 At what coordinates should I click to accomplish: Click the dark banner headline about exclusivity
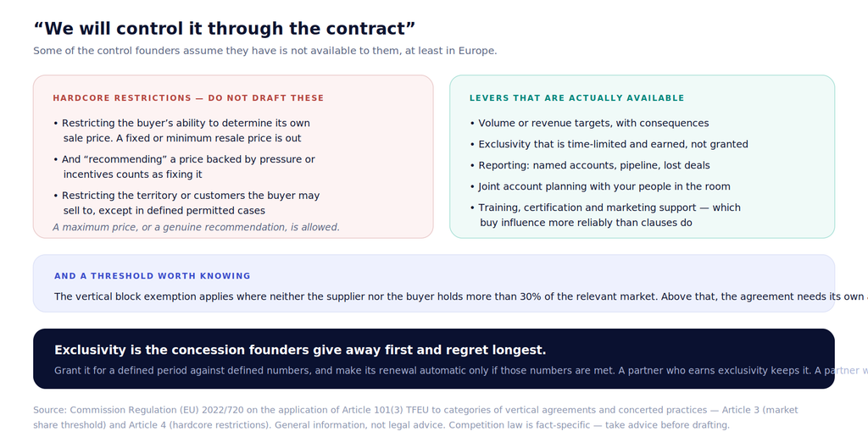(300, 350)
